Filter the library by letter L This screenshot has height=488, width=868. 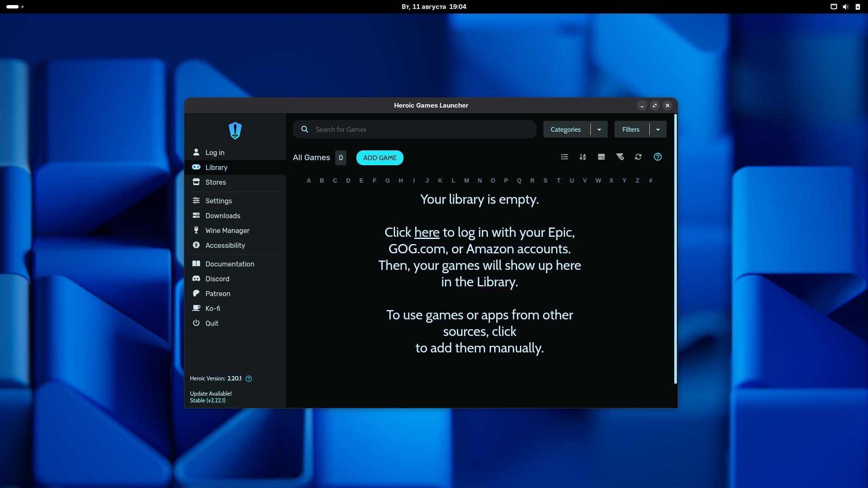(x=453, y=180)
